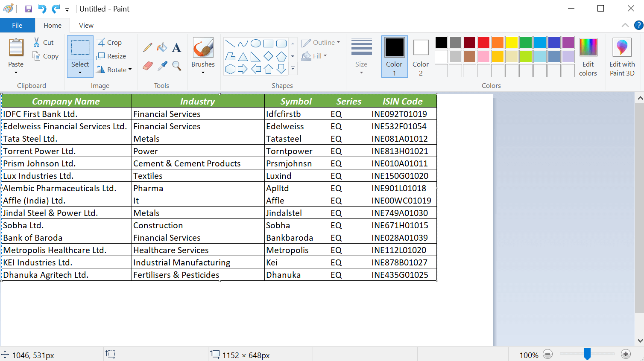Click the vertical scrollbar up arrow

(x=639, y=98)
